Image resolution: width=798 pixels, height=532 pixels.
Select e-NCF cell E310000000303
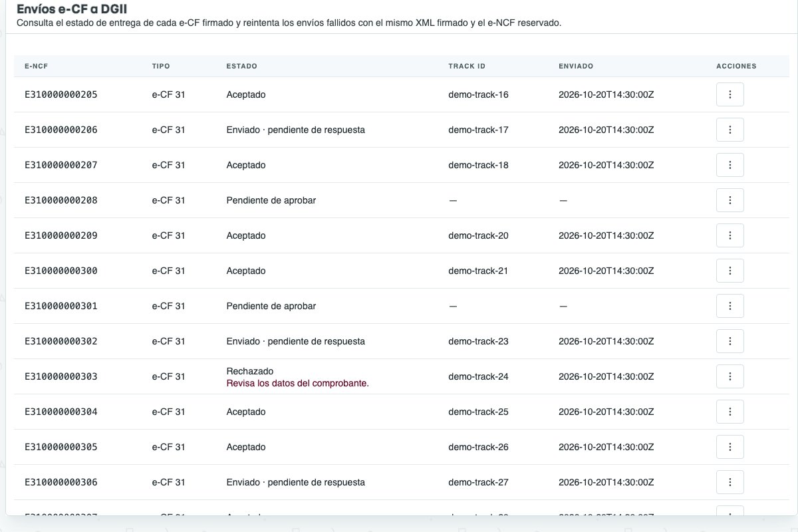tap(61, 376)
